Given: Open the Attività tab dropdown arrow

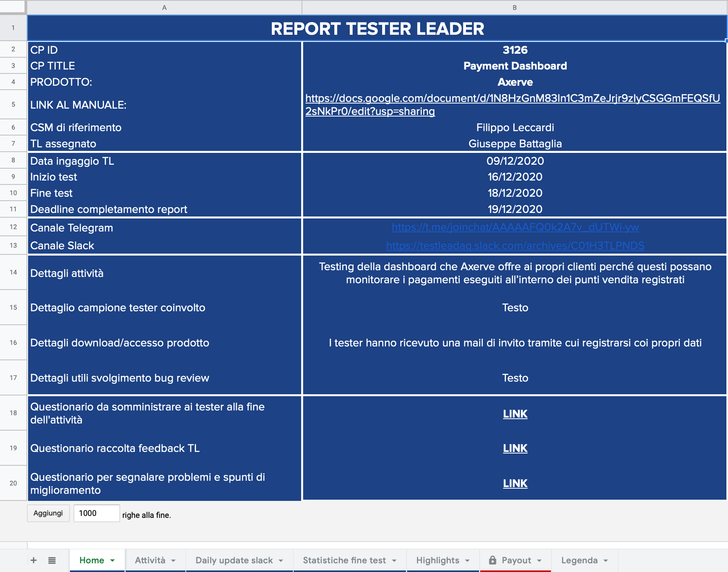Looking at the screenshot, I should click(173, 561).
